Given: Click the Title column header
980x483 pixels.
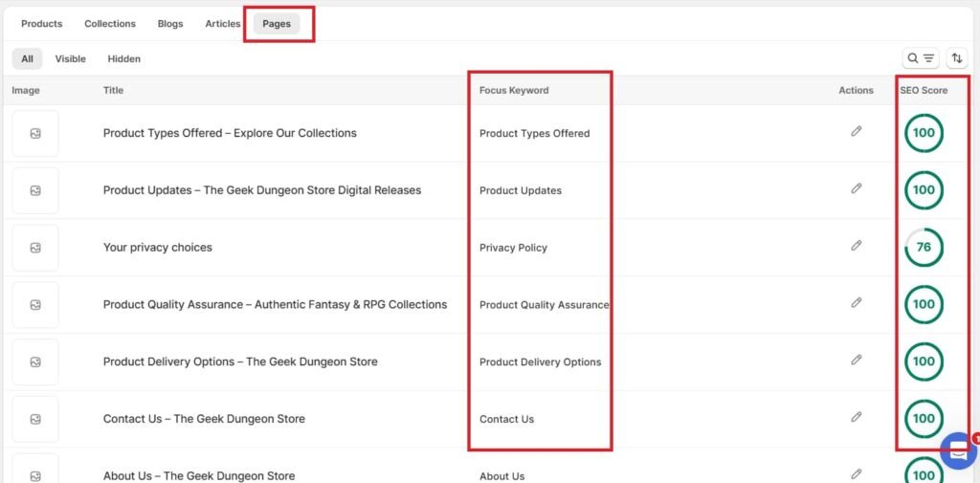Looking at the screenshot, I should click(x=113, y=90).
